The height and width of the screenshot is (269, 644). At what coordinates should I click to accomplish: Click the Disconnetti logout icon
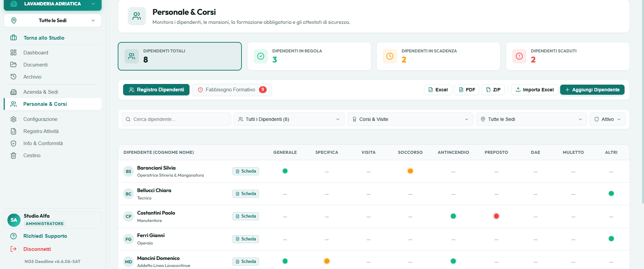13,249
